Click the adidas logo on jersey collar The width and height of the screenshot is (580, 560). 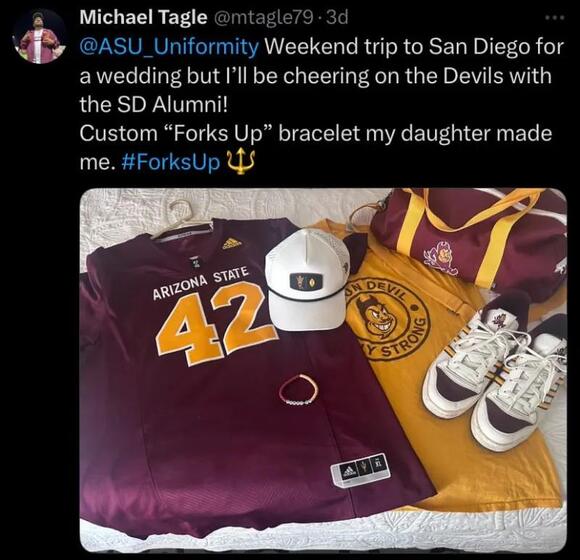(x=232, y=243)
